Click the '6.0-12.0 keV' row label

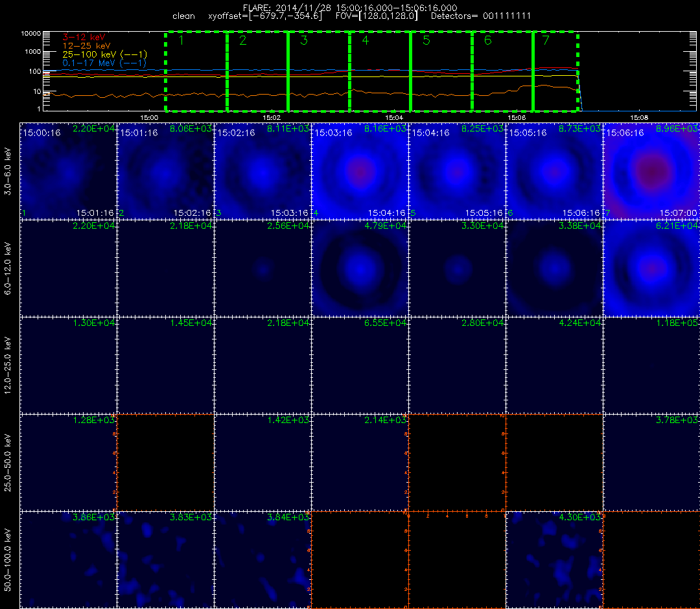(8, 269)
